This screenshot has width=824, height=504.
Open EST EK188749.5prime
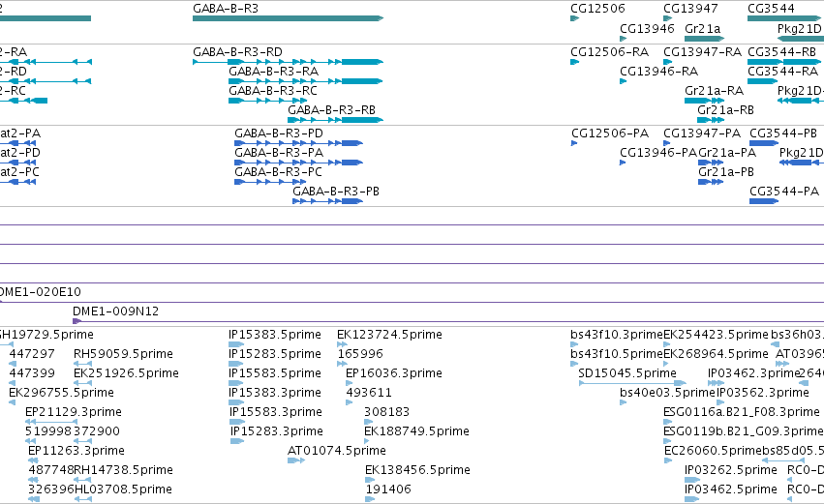tap(416, 432)
